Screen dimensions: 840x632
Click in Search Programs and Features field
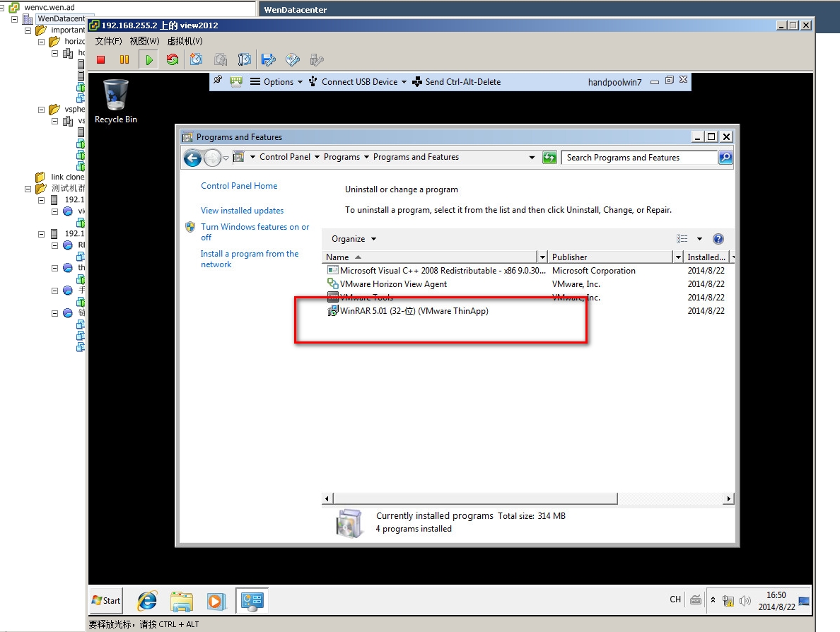(638, 158)
